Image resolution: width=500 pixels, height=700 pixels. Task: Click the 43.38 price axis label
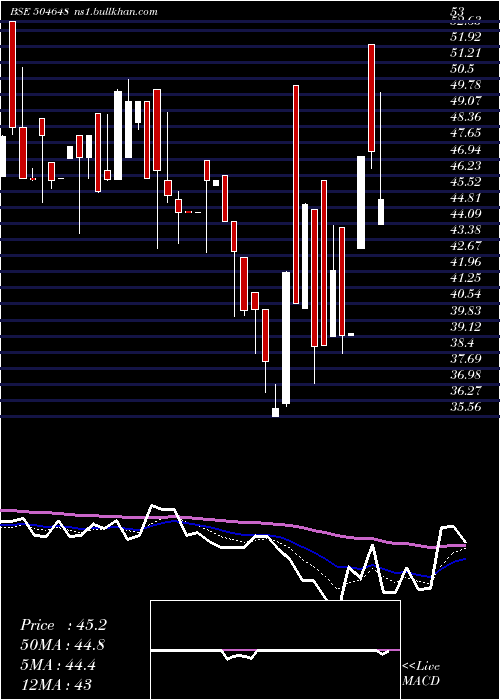[x=466, y=230]
